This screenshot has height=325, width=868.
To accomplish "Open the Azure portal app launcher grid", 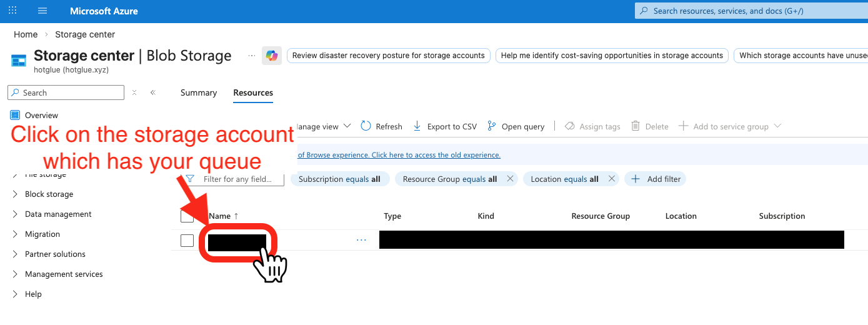I will click(x=13, y=11).
